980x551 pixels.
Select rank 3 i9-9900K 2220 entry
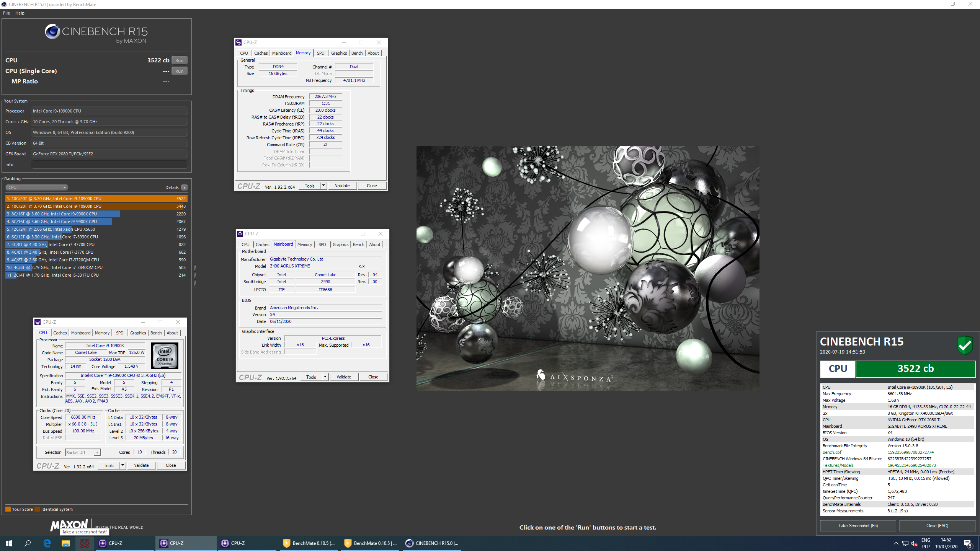[x=96, y=214]
